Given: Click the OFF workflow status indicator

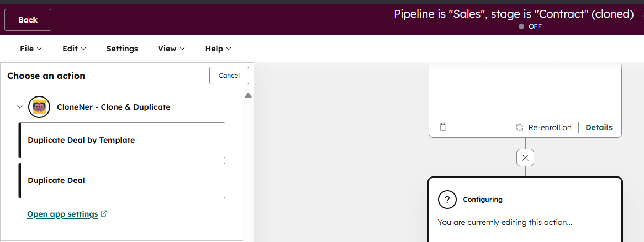Looking at the screenshot, I should click(530, 26).
